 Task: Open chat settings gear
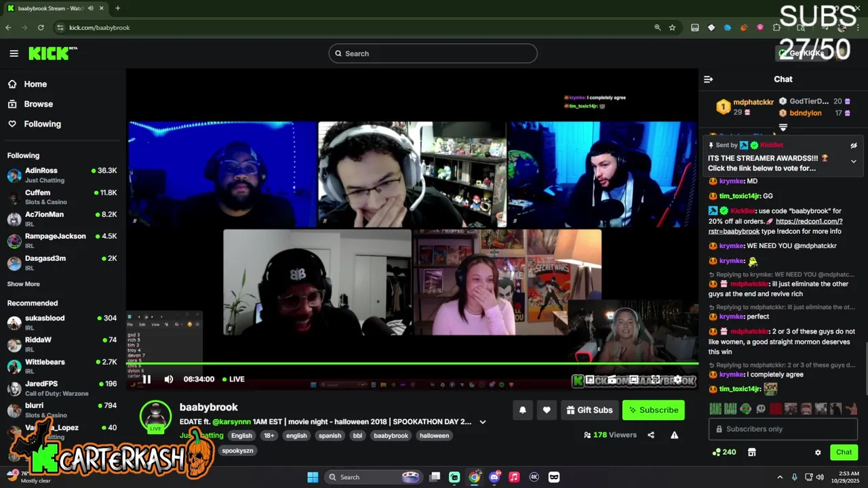[x=818, y=452]
